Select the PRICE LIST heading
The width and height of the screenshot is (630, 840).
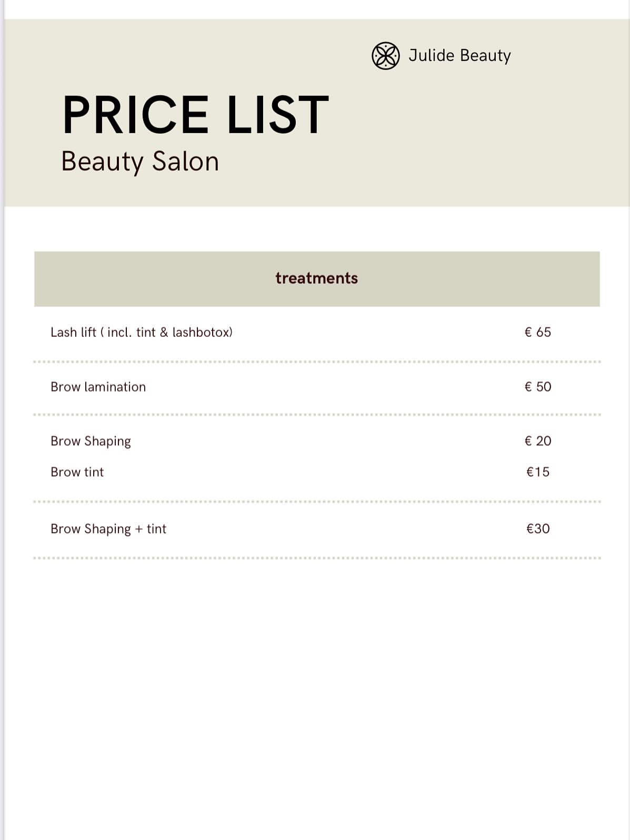[195, 115]
